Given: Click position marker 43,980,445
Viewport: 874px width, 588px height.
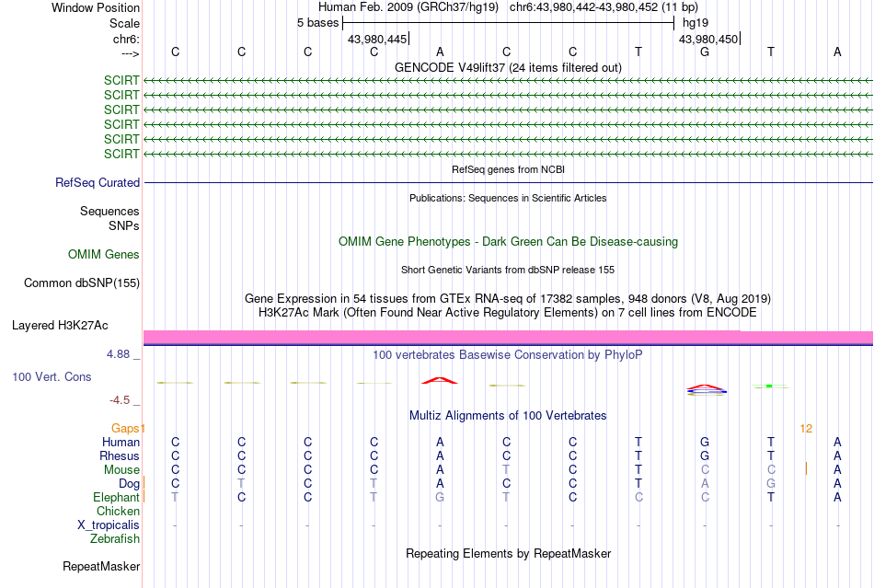Looking at the screenshot, I should [x=377, y=39].
